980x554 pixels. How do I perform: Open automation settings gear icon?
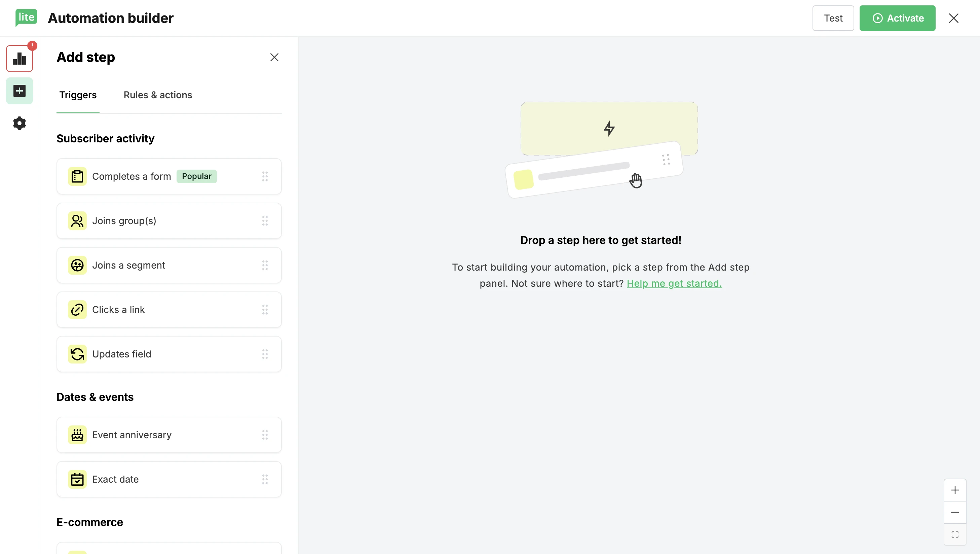pos(20,124)
